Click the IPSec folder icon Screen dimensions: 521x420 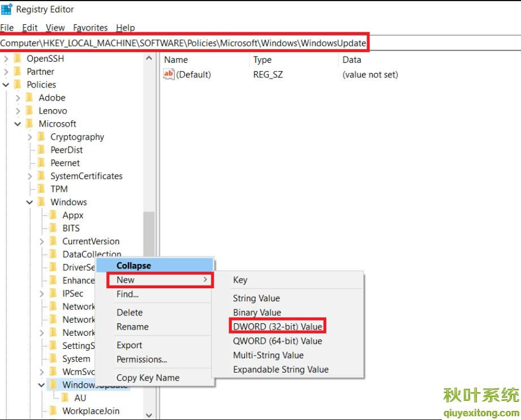tap(53, 293)
